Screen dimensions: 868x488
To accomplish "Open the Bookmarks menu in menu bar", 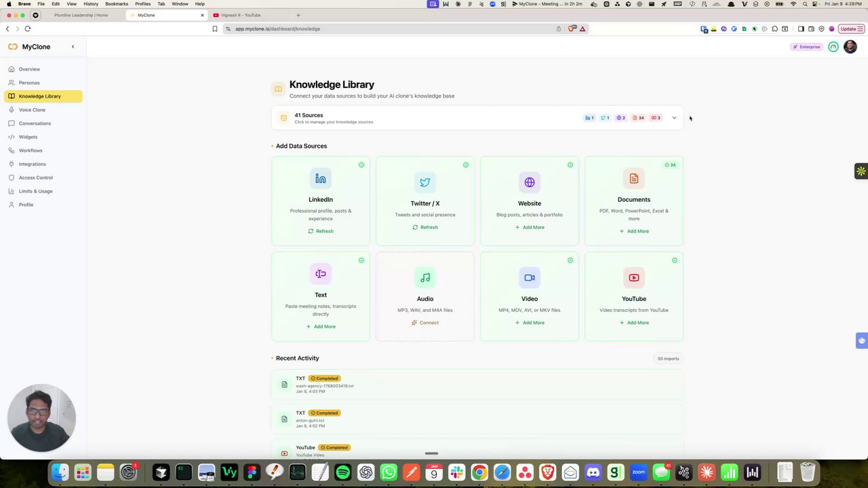I will pos(117,4).
